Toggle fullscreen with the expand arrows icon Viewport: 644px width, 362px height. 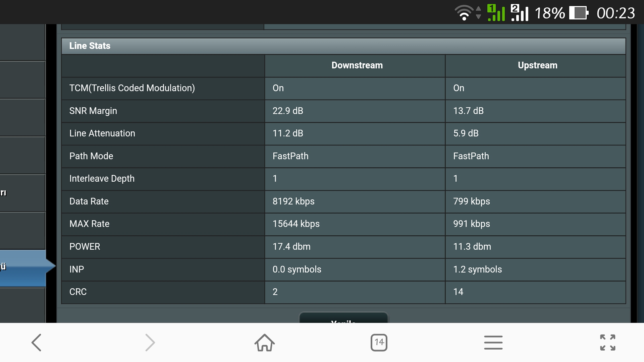(607, 342)
